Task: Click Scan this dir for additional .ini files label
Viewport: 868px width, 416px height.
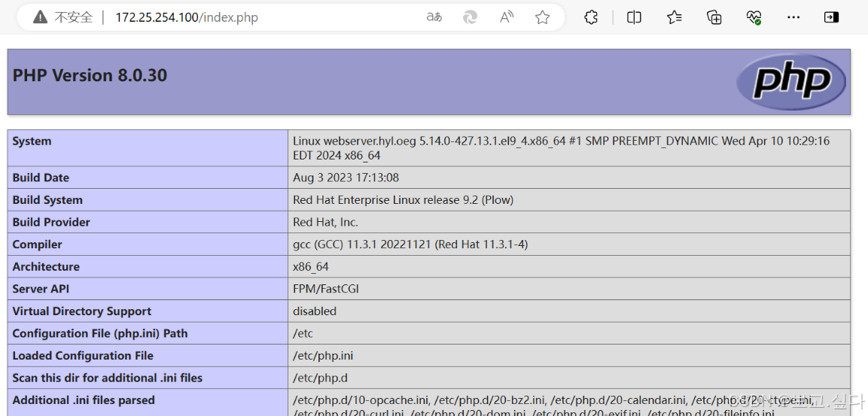Action: point(108,378)
